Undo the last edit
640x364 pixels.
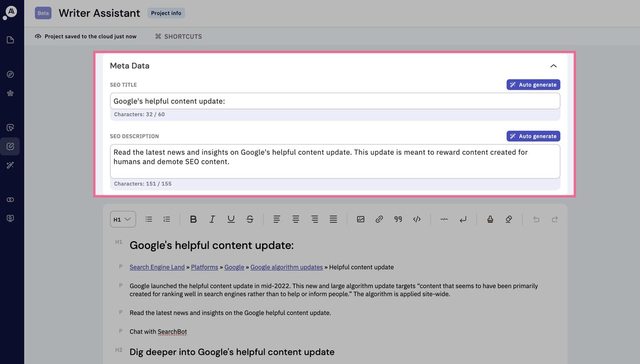coord(536,219)
